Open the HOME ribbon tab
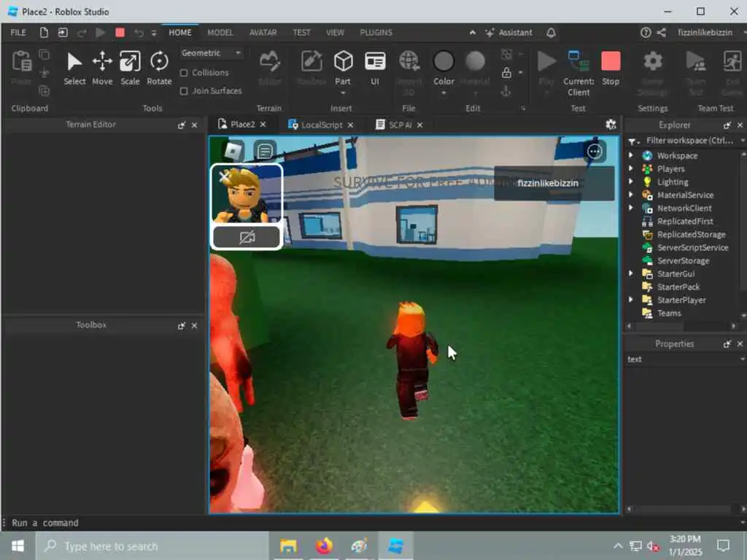 click(180, 32)
